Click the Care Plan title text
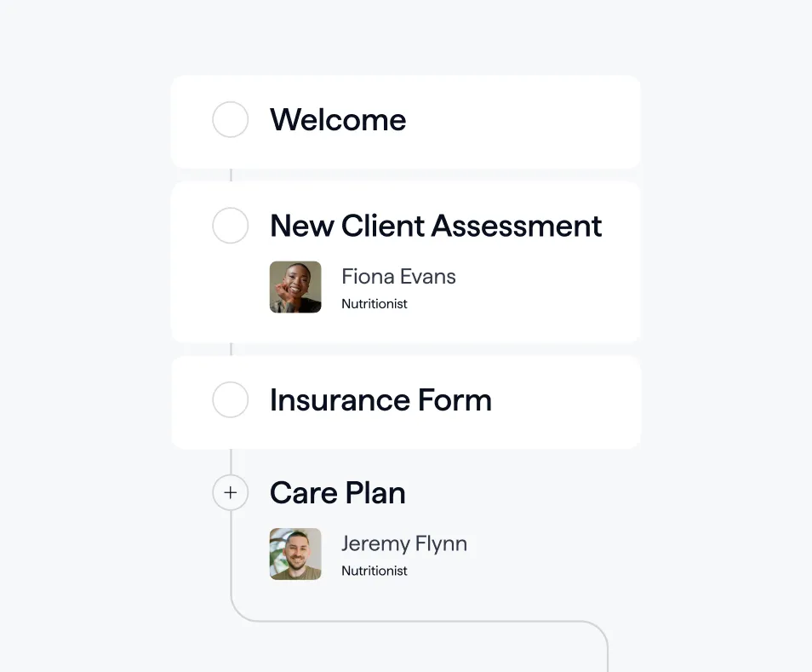812x672 pixels. pos(337,493)
